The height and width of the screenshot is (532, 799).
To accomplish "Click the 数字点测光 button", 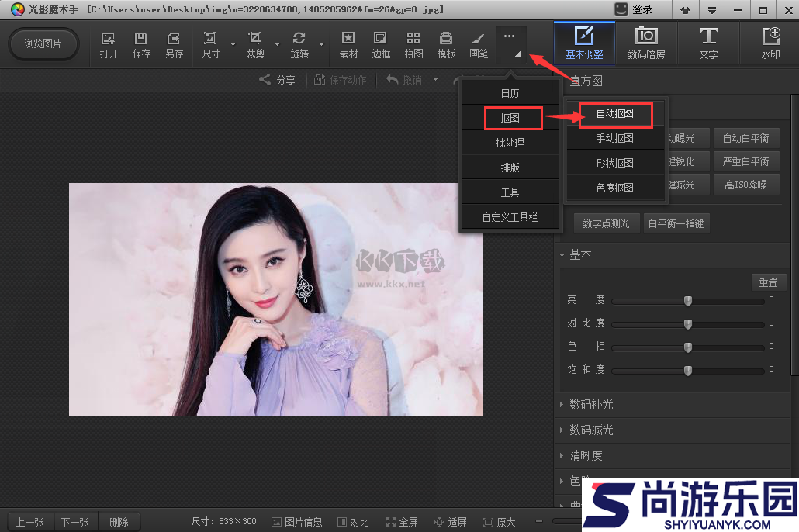I will coord(607,223).
